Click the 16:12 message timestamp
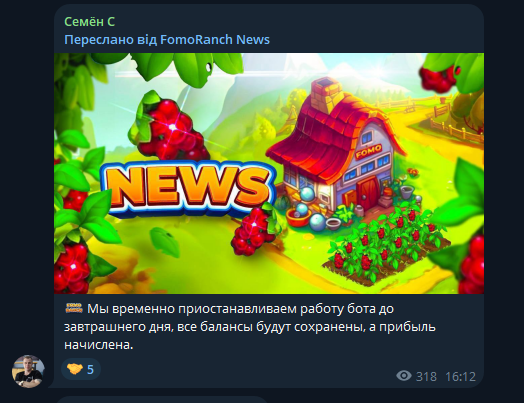 point(460,377)
